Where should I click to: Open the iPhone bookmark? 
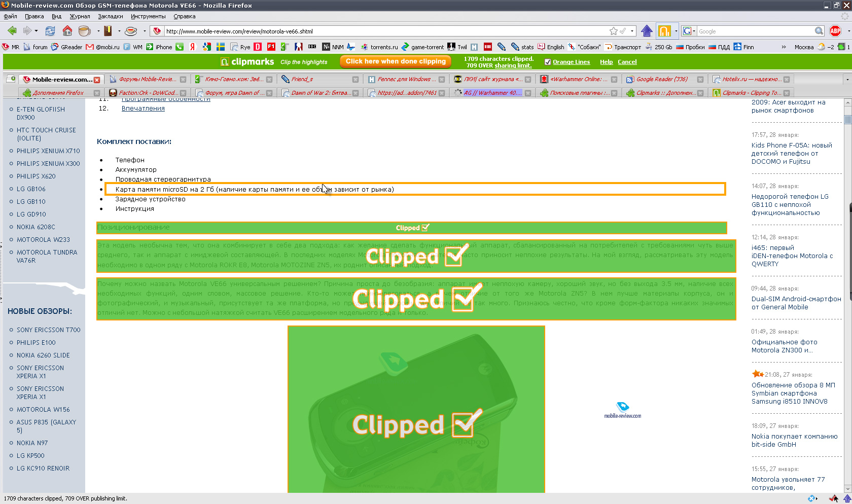pos(159,47)
